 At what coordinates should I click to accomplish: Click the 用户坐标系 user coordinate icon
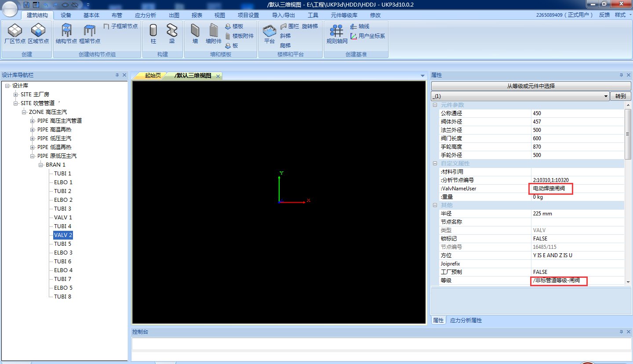[354, 36]
